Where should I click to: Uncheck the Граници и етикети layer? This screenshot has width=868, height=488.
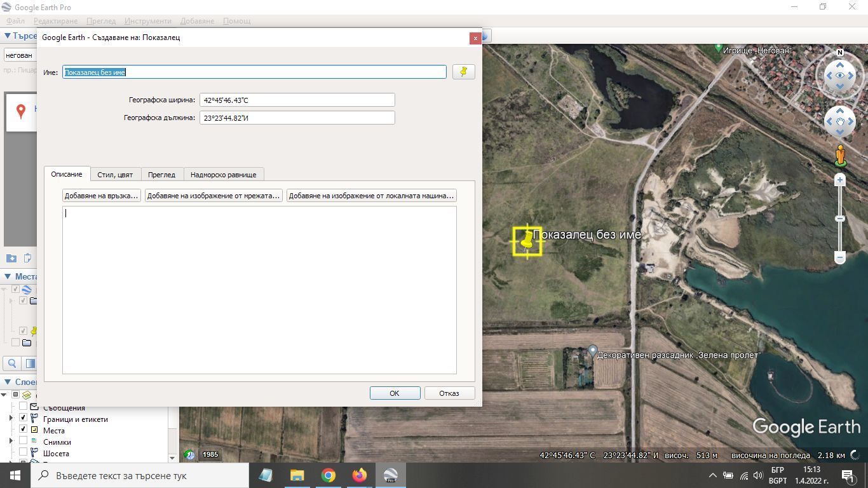(x=24, y=419)
